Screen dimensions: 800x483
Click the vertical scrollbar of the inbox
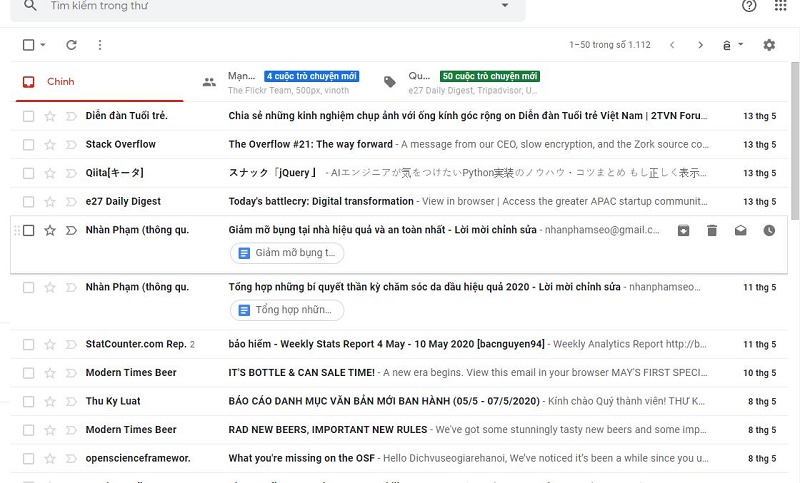794,143
